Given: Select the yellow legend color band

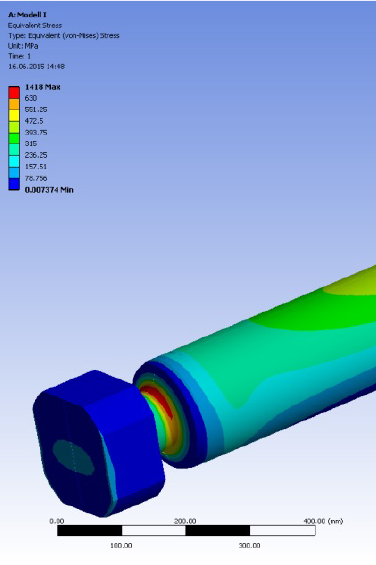Looking at the screenshot, I should tap(14, 116).
